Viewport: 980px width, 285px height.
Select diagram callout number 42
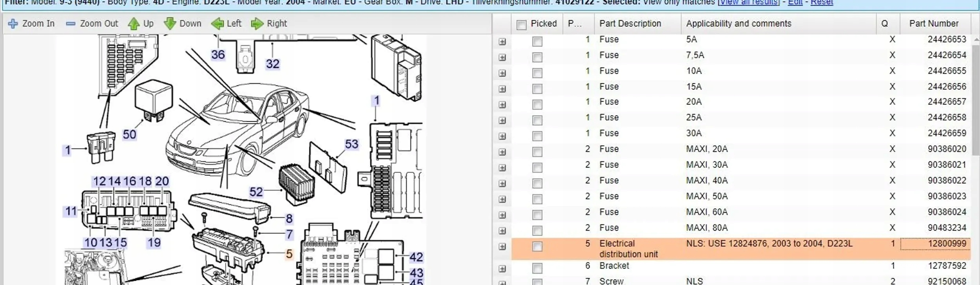(x=416, y=257)
